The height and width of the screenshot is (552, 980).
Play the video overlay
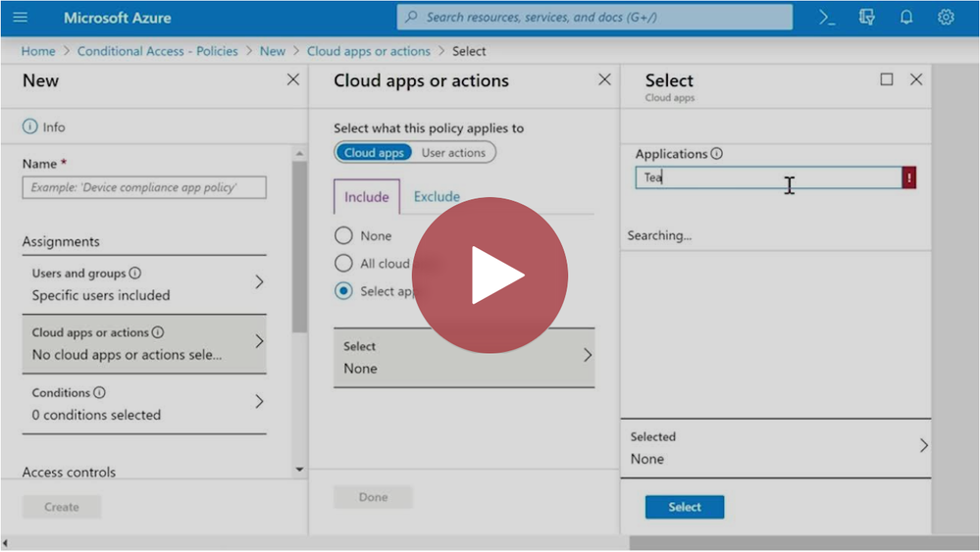(x=490, y=276)
